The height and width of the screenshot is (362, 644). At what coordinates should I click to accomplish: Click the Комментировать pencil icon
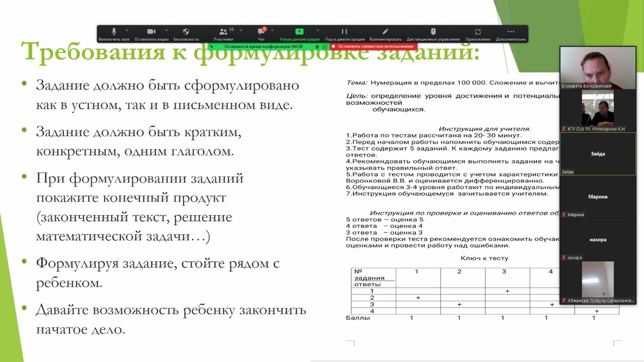click(385, 32)
